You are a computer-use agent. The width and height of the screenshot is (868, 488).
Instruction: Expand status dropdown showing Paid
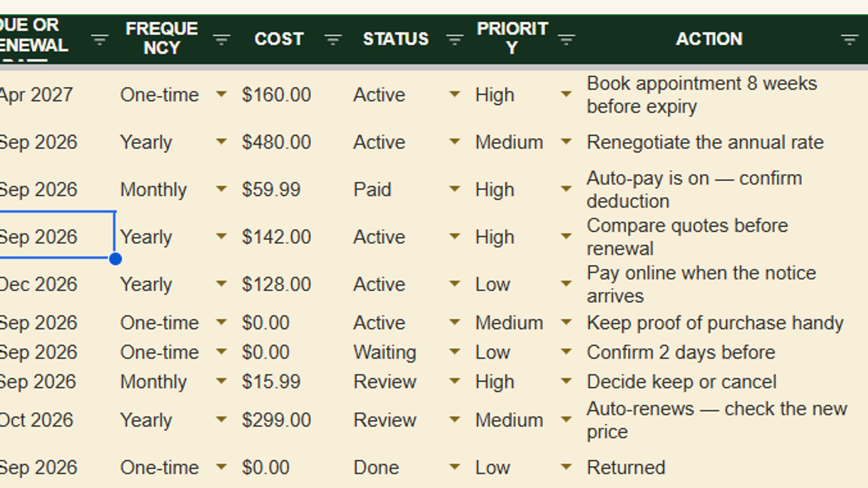pyautogui.click(x=455, y=188)
